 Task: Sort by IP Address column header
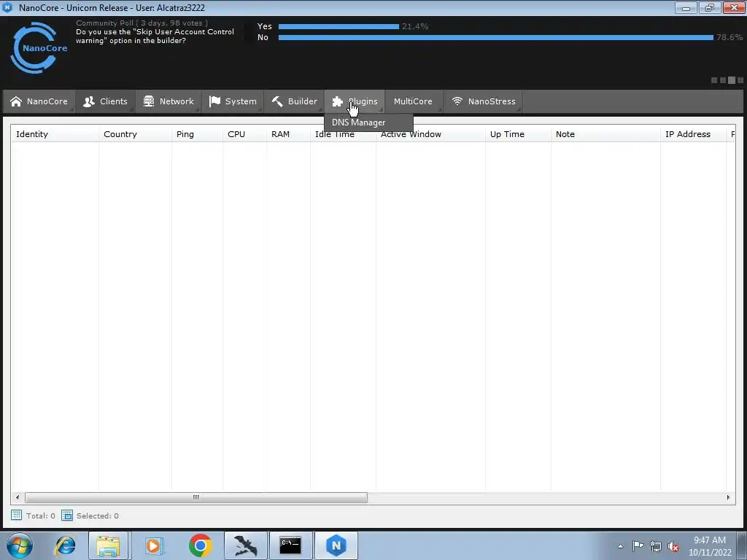[693, 134]
